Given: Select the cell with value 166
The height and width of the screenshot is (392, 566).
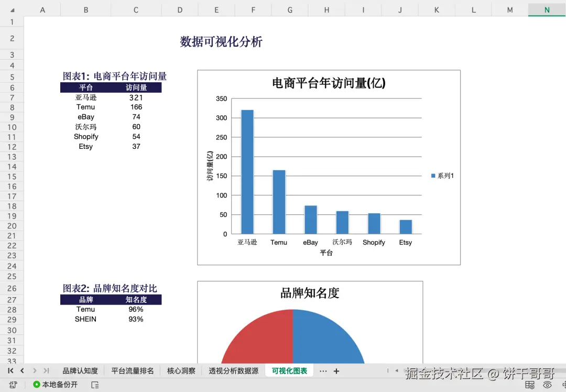Looking at the screenshot, I should tap(136, 107).
